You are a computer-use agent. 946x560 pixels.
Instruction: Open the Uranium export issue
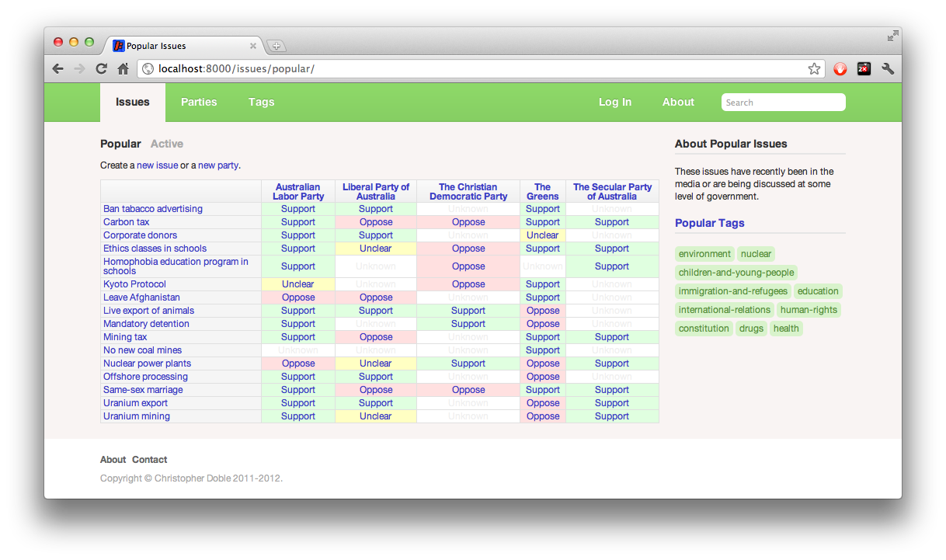(135, 403)
